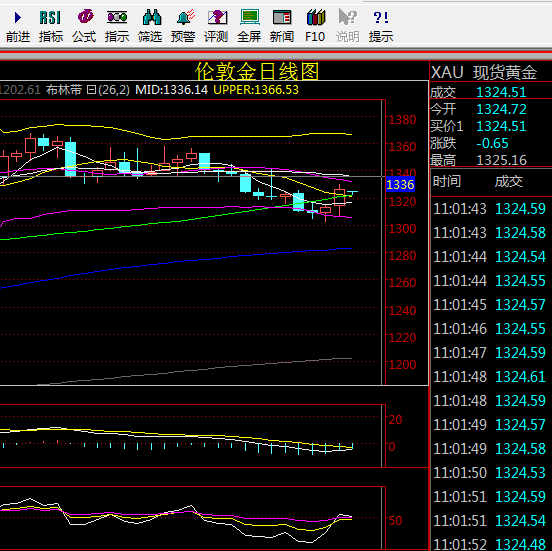This screenshot has height=551, width=552.
Task: Click the 11:01:48 1324.61 tick row
Action: pyautogui.click(x=489, y=377)
